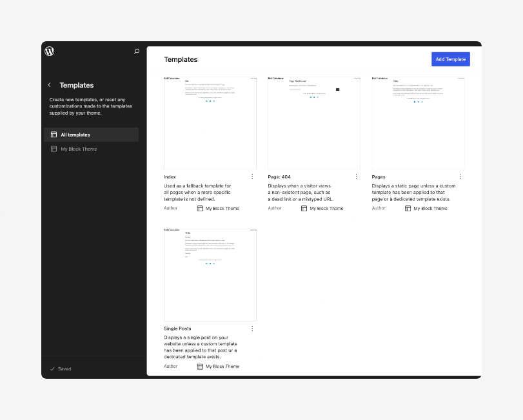Open the Pages template thumbnail
The width and height of the screenshot is (523, 420).
click(x=418, y=123)
